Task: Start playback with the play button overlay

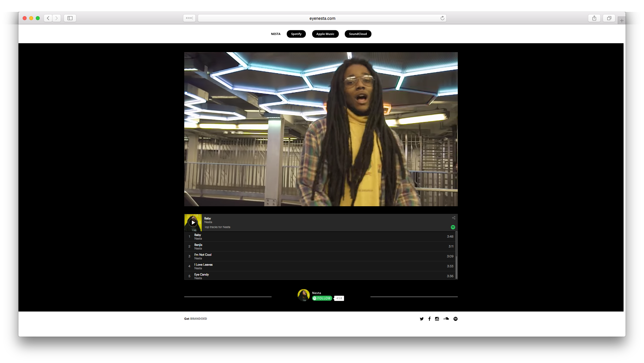Action: [193, 222]
